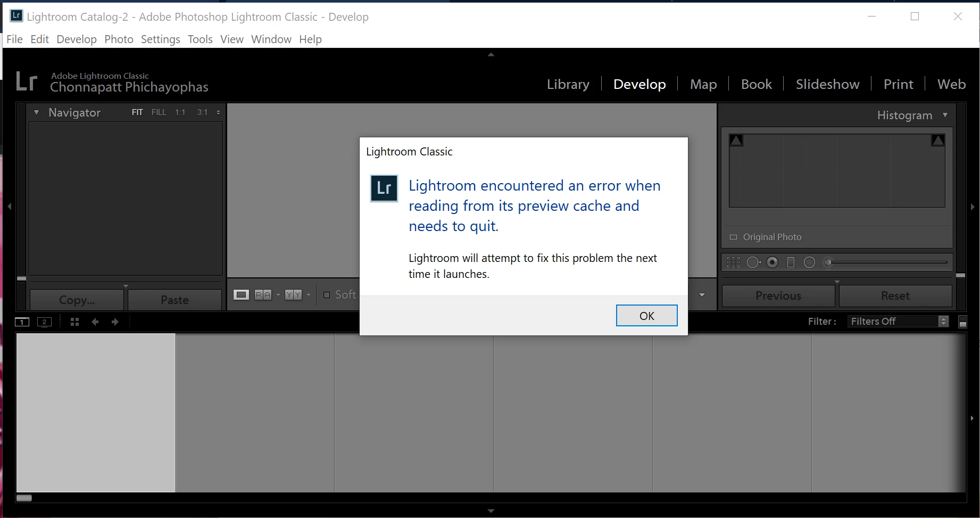Viewport: 980px width, 518px height.
Task: Click the second window 2 display icon
Action: tap(44, 322)
